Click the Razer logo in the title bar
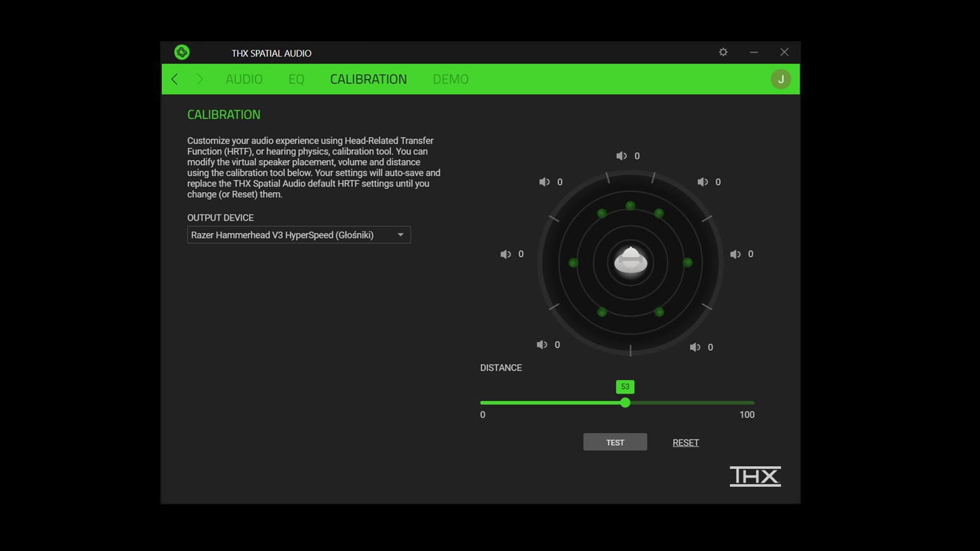Screen dimensions: 980x551 click(182, 52)
